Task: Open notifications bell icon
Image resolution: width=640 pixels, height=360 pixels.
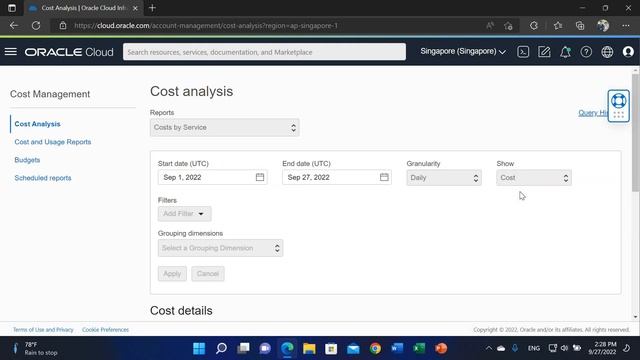Action: [x=565, y=52]
